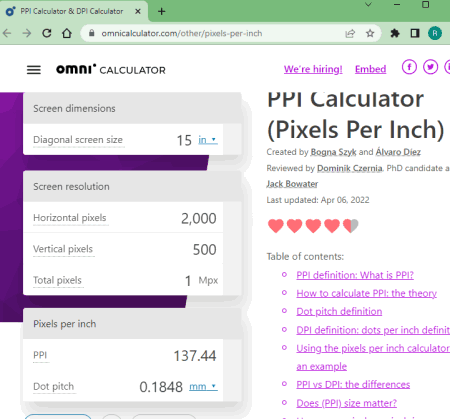Click the address bar URL
The width and height of the screenshot is (450, 419).
pyautogui.click(x=182, y=33)
